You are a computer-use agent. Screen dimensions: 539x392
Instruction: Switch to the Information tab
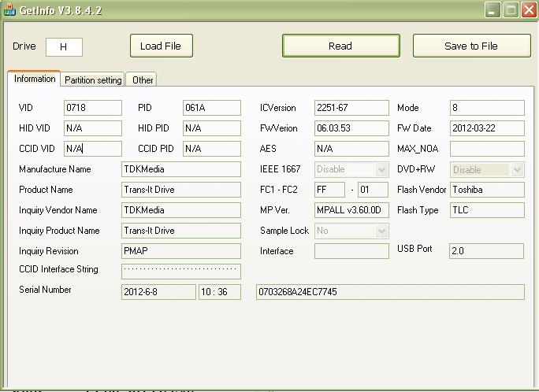point(35,79)
